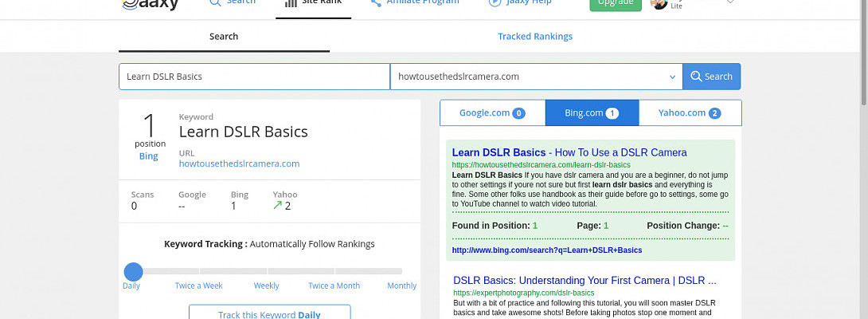Image resolution: width=868 pixels, height=319 pixels.
Task: Choose the Twice a Week frequency
Action: pos(199,286)
